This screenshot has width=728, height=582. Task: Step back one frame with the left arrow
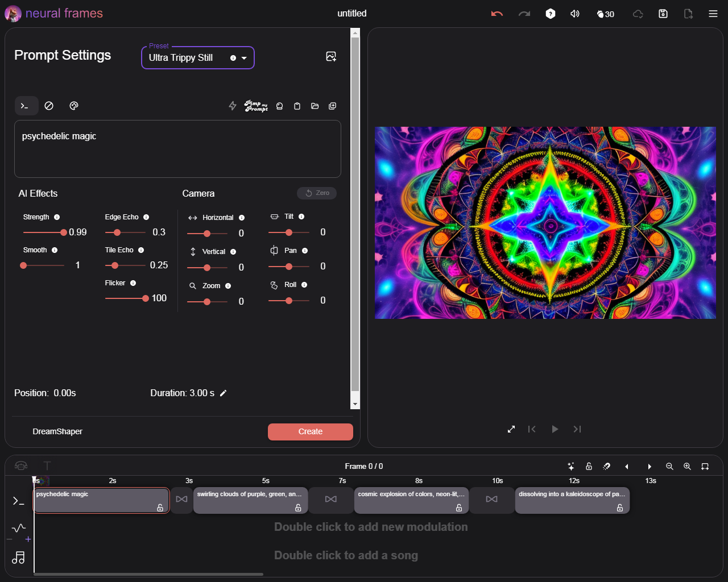(x=627, y=467)
